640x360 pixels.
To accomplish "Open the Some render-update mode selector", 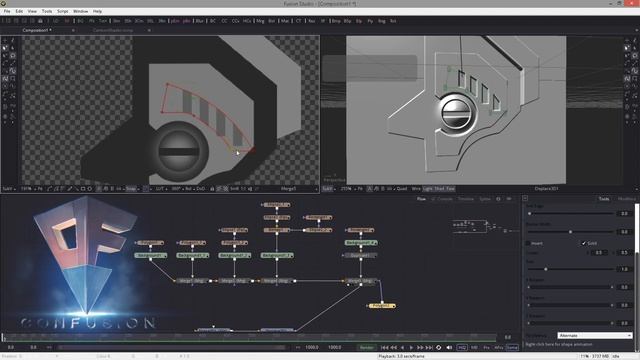I will pyautogui.click(x=512, y=347).
